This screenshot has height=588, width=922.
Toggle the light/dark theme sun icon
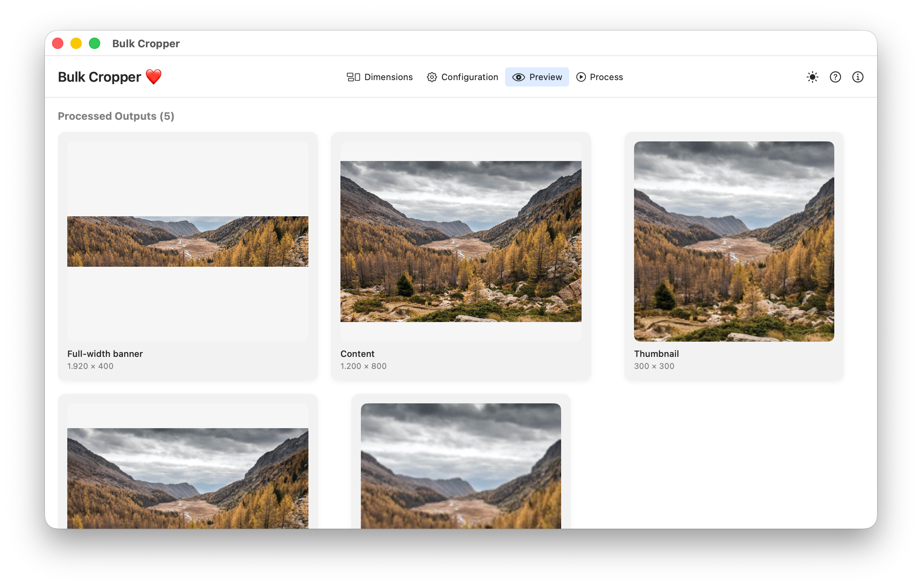point(812,77)
